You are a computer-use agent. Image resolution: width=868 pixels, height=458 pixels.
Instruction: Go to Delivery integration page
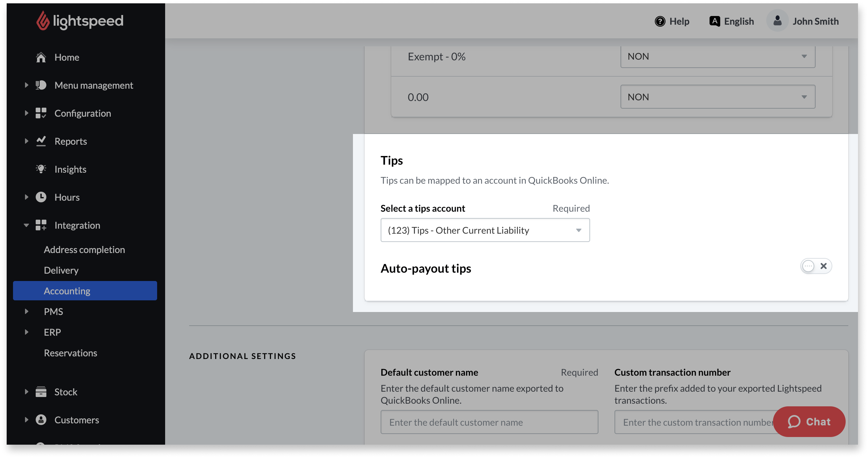(x=61, y=270)
